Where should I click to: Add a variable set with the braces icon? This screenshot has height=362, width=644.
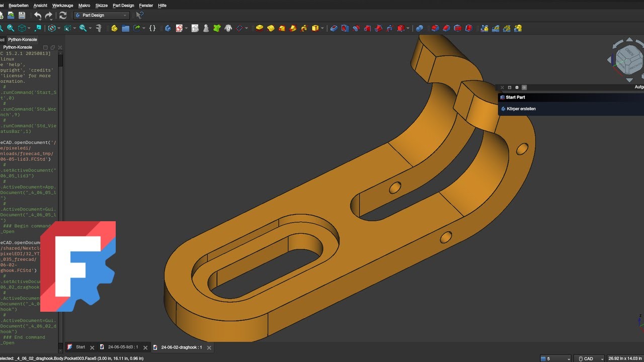click(152, 28)
